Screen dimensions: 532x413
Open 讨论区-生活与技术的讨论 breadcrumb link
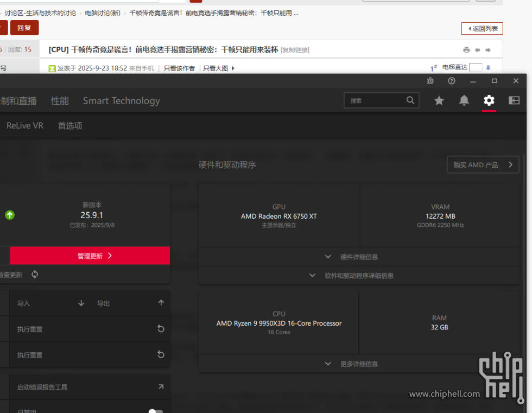click(40, 13)
